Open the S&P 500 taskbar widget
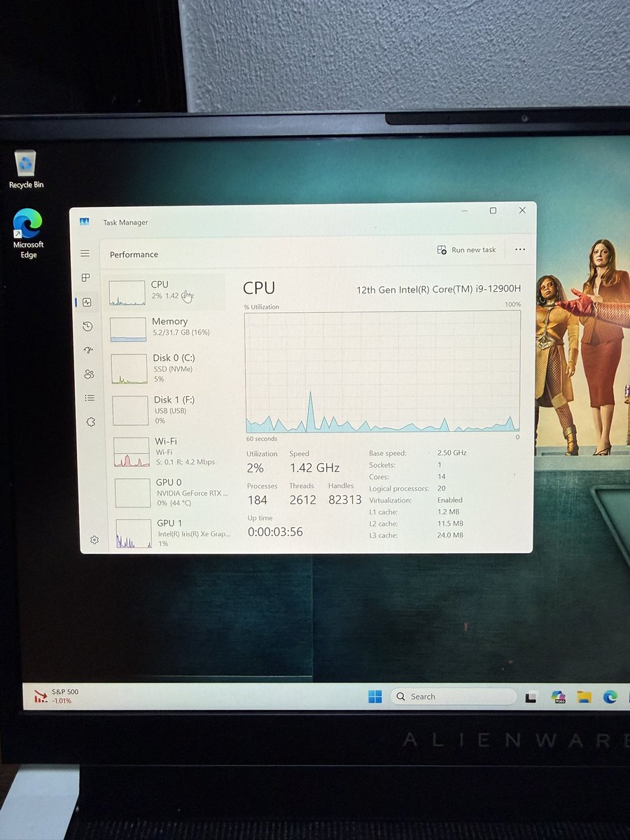Viewport: 630px width, 840px height. (x=56, y=696)
